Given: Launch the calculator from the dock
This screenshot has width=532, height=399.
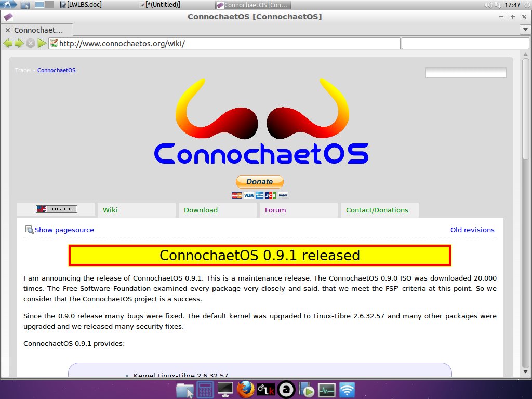Looking at the screenshot, I should tap(205, 389).
